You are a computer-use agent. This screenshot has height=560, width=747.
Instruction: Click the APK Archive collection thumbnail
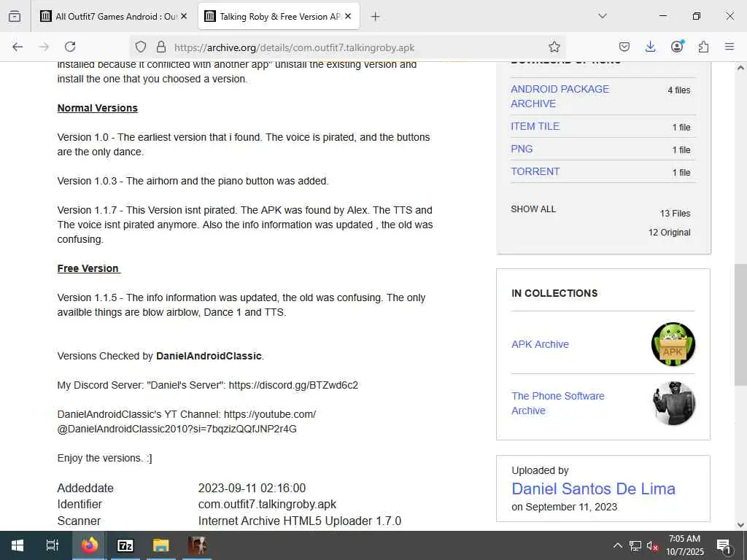point(673,344)
